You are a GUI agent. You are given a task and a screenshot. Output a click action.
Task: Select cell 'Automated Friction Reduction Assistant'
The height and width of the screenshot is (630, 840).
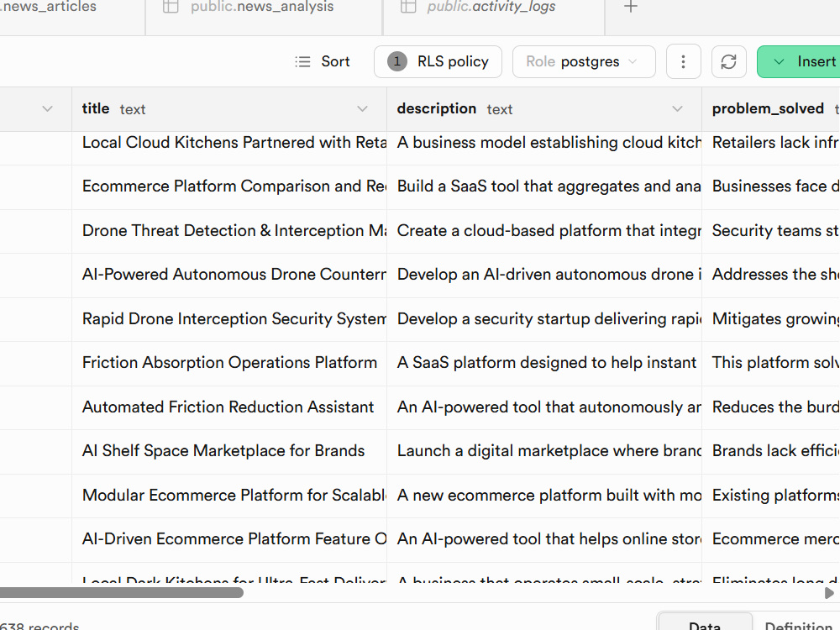coord(229,407)
